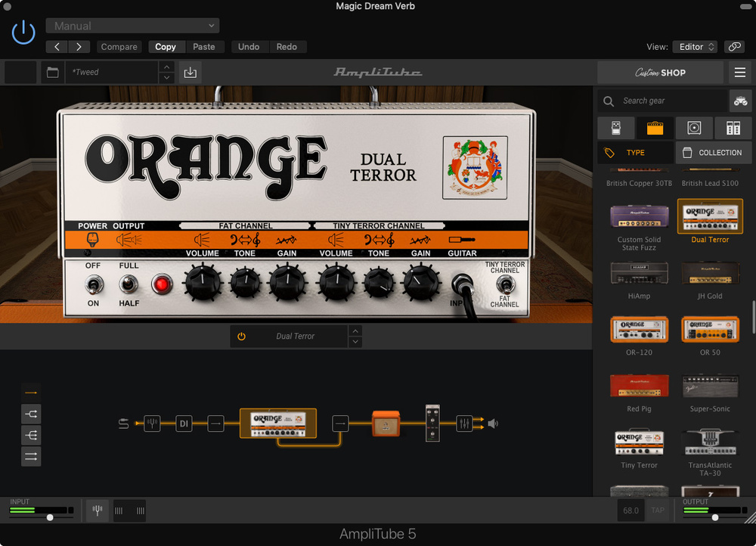Toggle the plugin power bypass button
This screenshot has height=546, width=756.
23,33
